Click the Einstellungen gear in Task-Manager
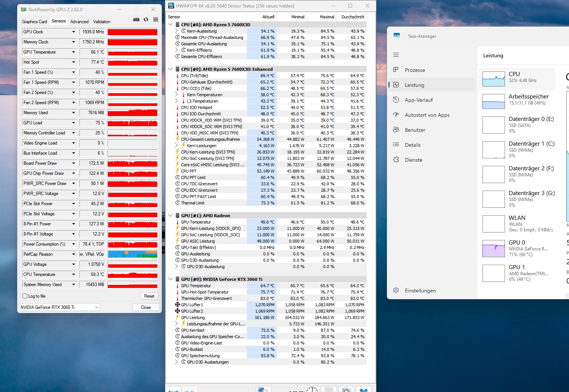This screenshot has height=392, width=569. [396, 290]
